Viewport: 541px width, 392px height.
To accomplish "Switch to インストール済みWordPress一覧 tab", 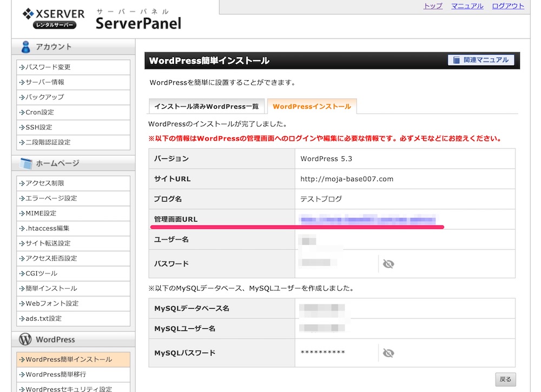I will [x=206, y=106].
